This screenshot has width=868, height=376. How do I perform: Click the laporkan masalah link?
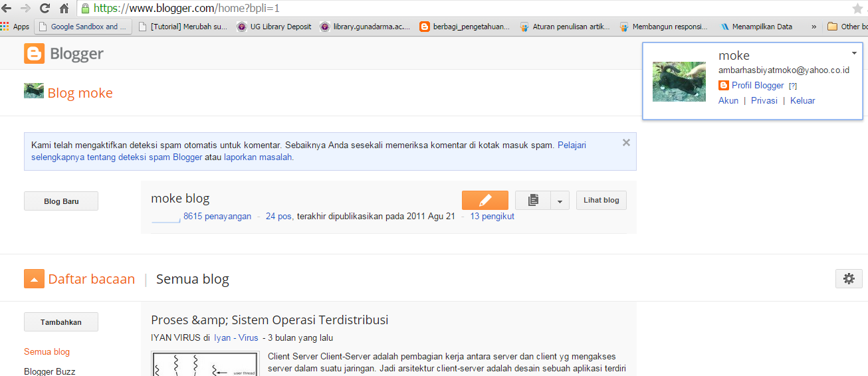(259, 157)
